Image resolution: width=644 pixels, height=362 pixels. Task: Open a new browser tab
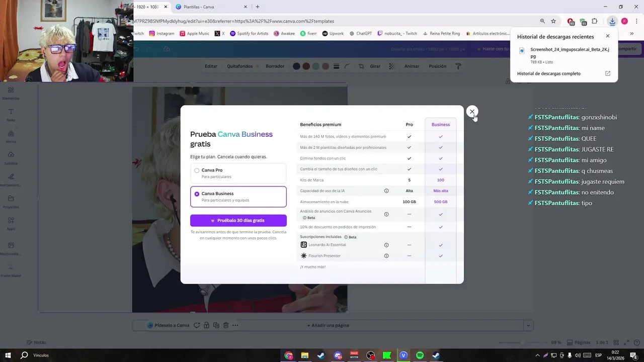click(258, 7)
